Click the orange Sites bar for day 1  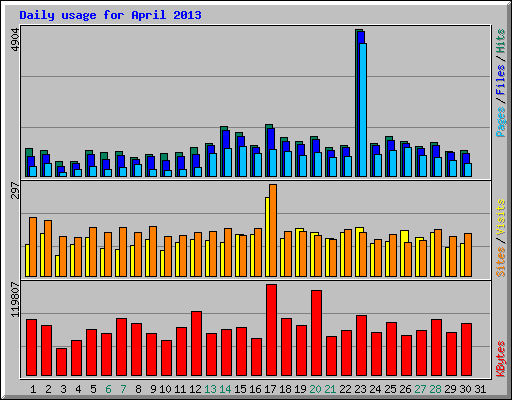[33, 247]
